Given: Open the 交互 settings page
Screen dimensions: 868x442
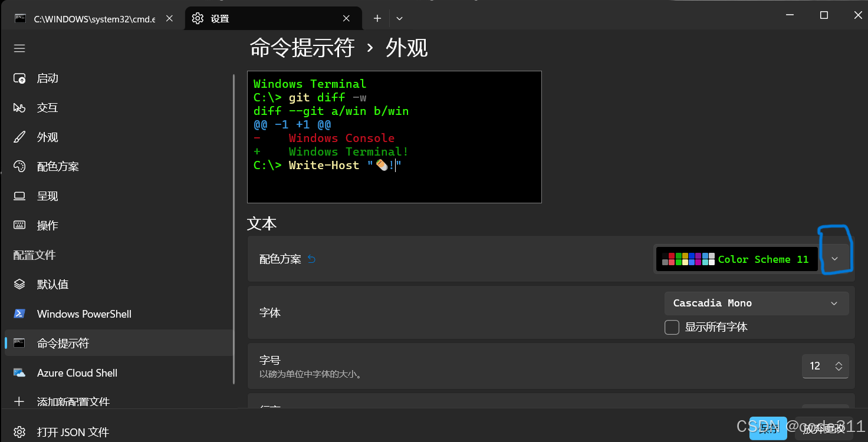Looking at the screenshot, I should pos(118,108).
